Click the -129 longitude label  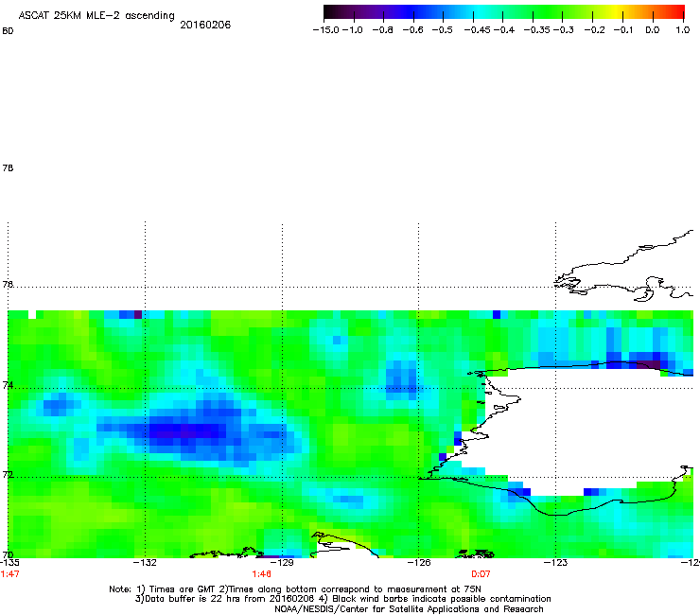(x=282, y=563)
